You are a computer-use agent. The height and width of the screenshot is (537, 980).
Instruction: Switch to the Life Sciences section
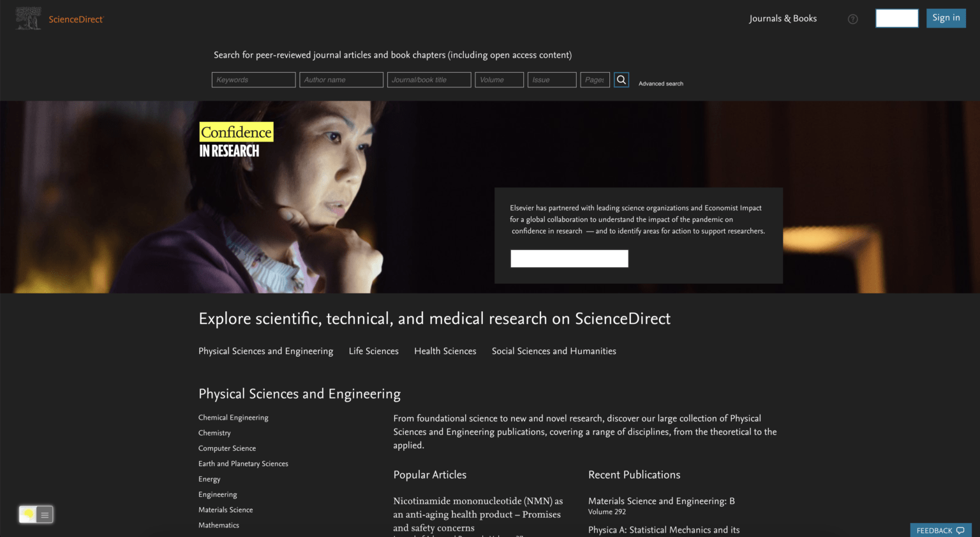point(373,351)
